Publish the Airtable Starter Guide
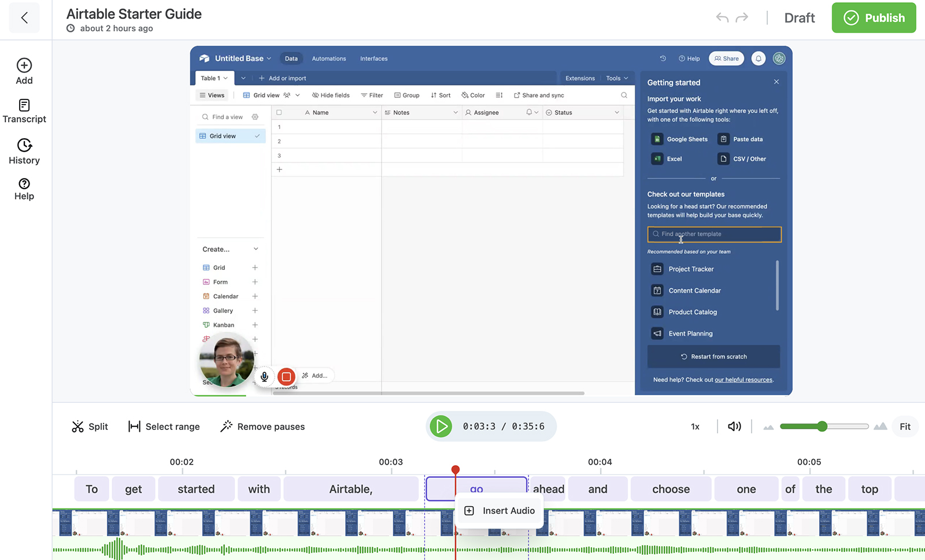This screenshot has width=925, height=560. coord(874,18)
